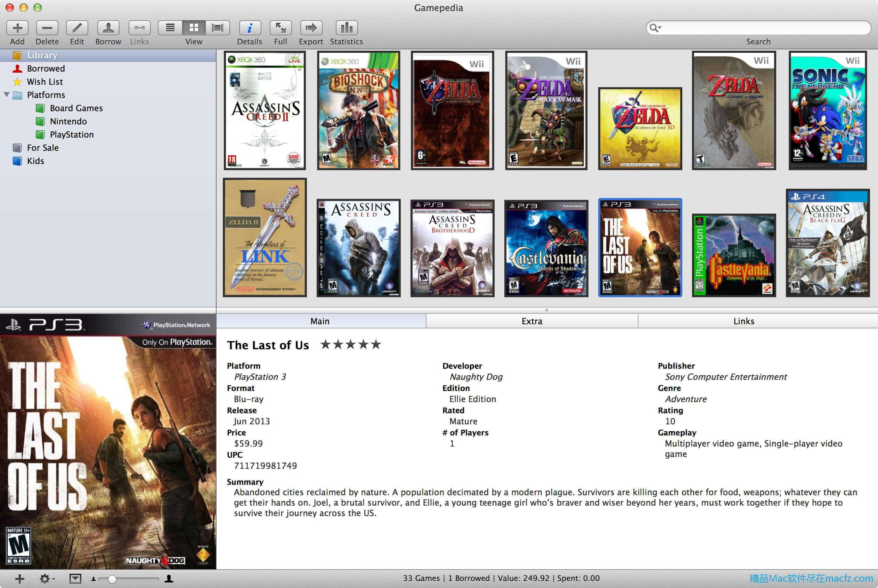Click the large size icon of slider
878x588 pixels.
pos(169,579)
